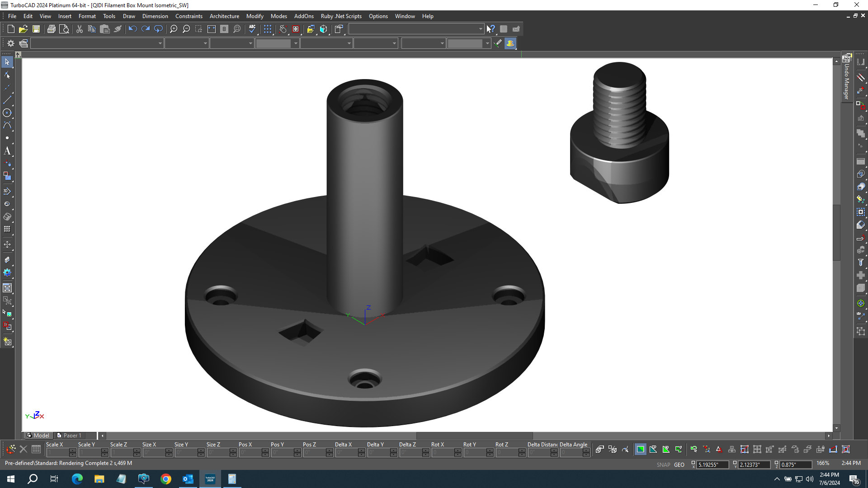Activate the Zoom In tool

pyautogui.click(x=174, y=28)
